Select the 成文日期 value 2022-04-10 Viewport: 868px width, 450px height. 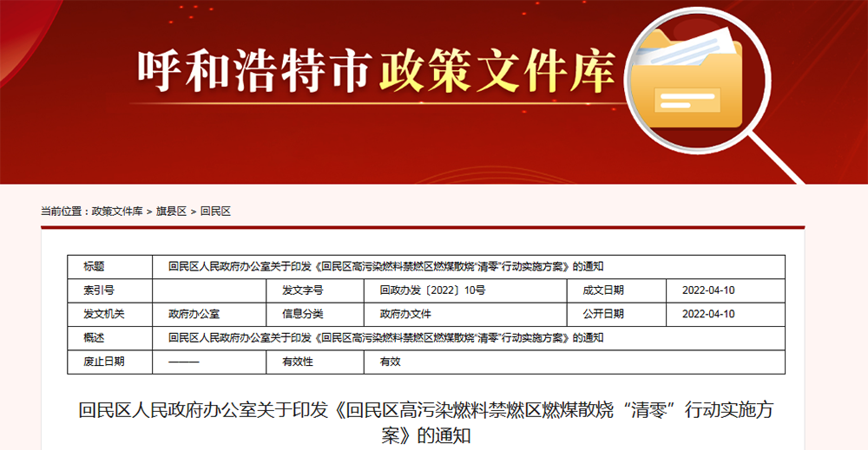coord(708,290)
